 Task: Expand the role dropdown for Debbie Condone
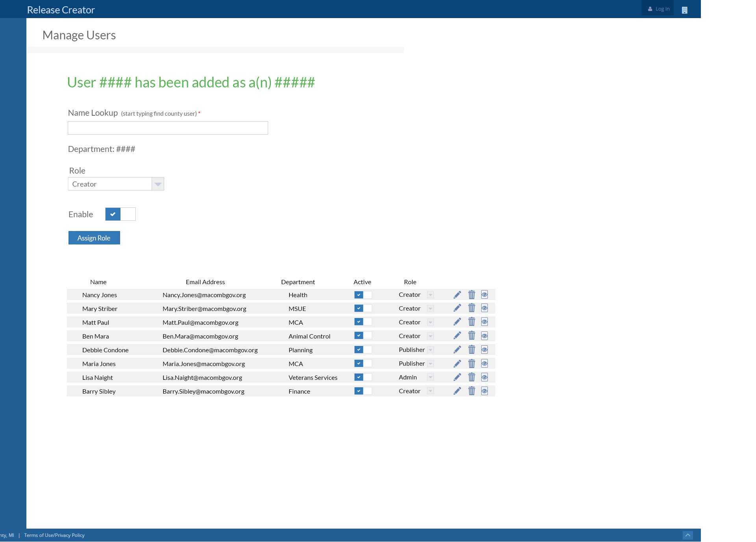pyautogui.click(x=430, y=350)
